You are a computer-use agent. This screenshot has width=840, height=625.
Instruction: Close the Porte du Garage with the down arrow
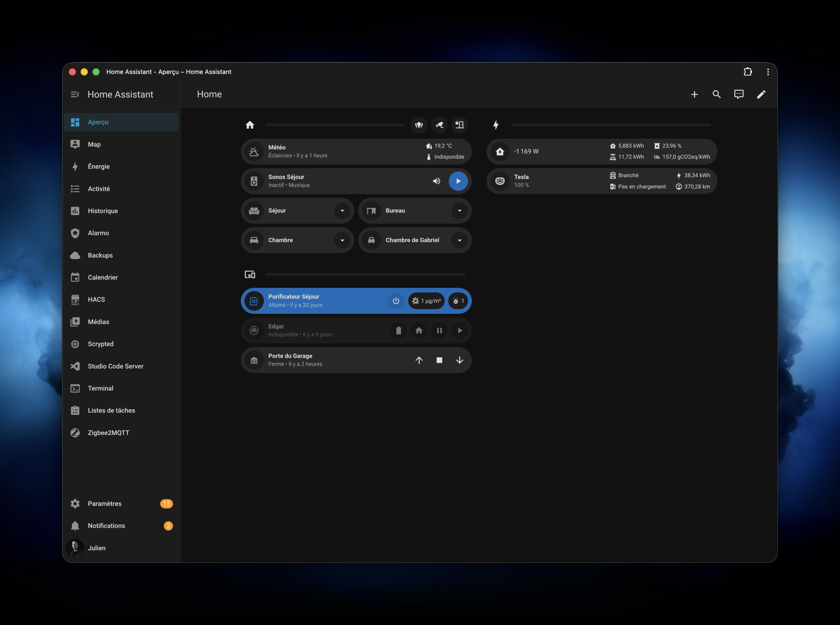pyautogui.click(x=459, y=360)
